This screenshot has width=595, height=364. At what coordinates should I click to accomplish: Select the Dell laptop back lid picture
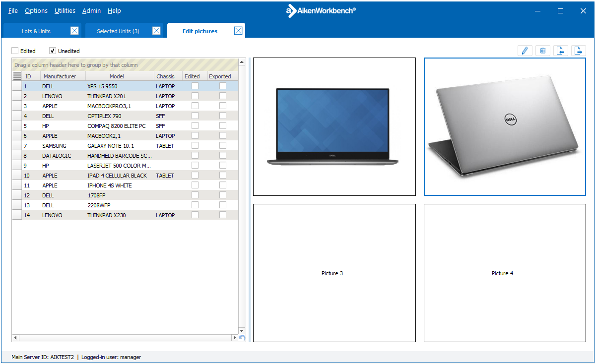pos(505,126)
